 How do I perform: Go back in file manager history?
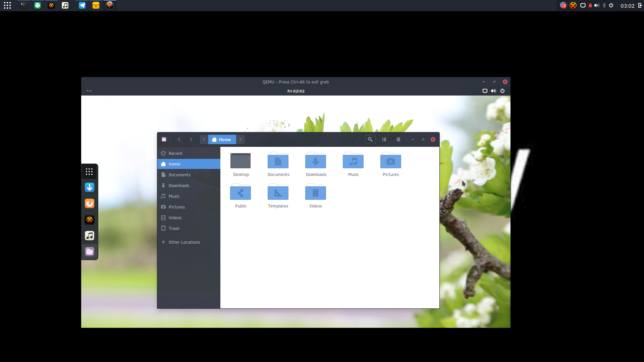tap(179, 139)
